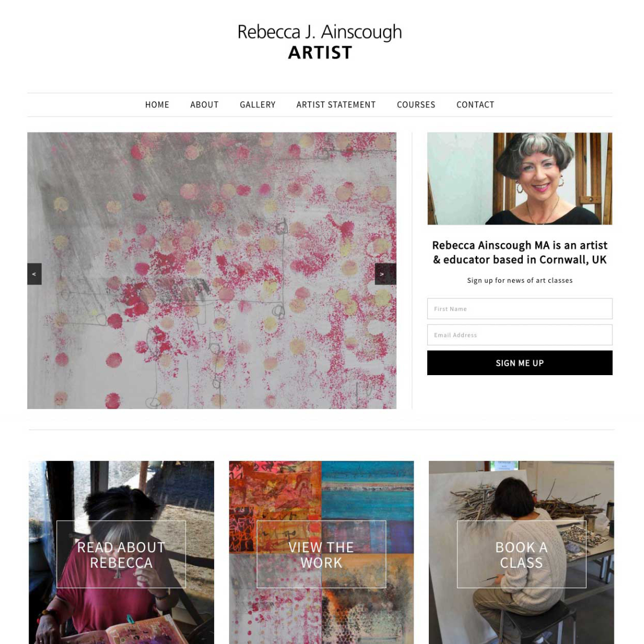The width and height of the screenshot is (644, 644).
Task: Open the HOME menu item
Action: tap(157, 105)
